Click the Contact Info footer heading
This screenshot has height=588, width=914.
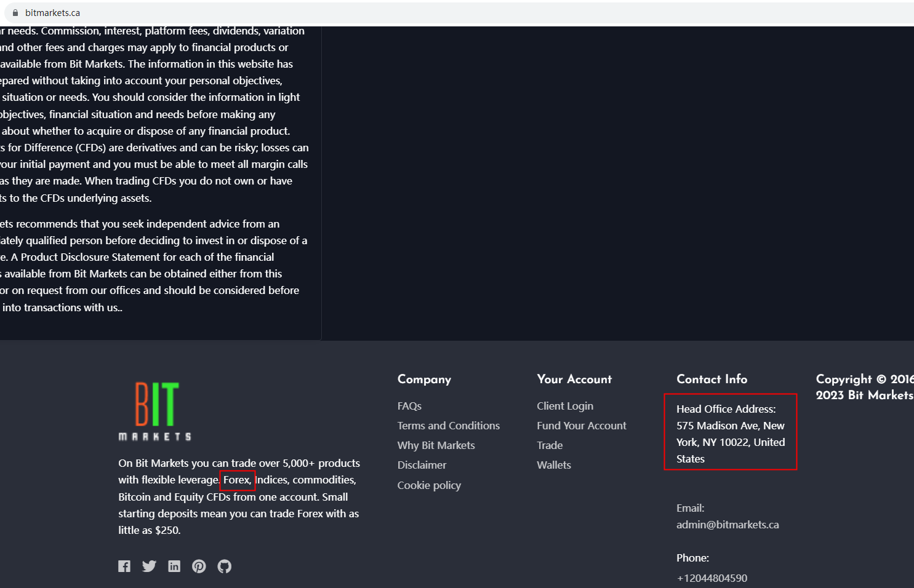(712, 379)
